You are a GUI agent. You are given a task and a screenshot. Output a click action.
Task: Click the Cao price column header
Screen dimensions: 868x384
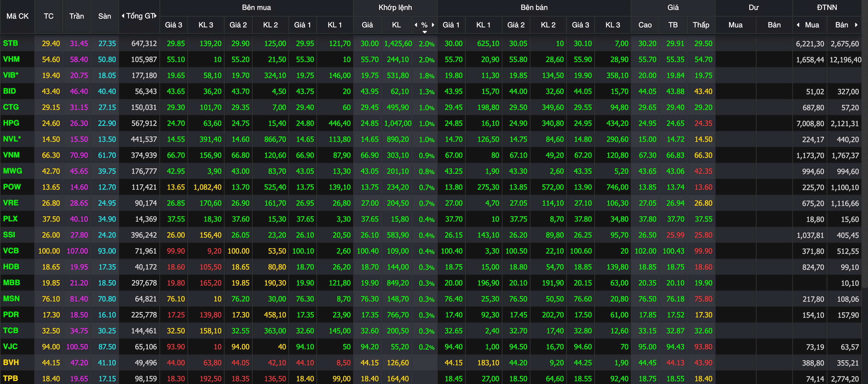(x=645, y=25)
